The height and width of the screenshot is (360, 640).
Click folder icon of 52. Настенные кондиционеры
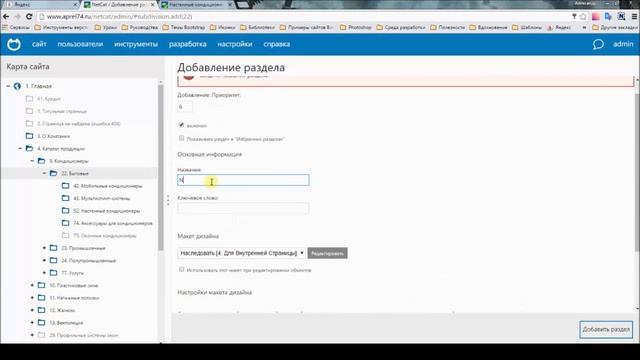point(65,211)
